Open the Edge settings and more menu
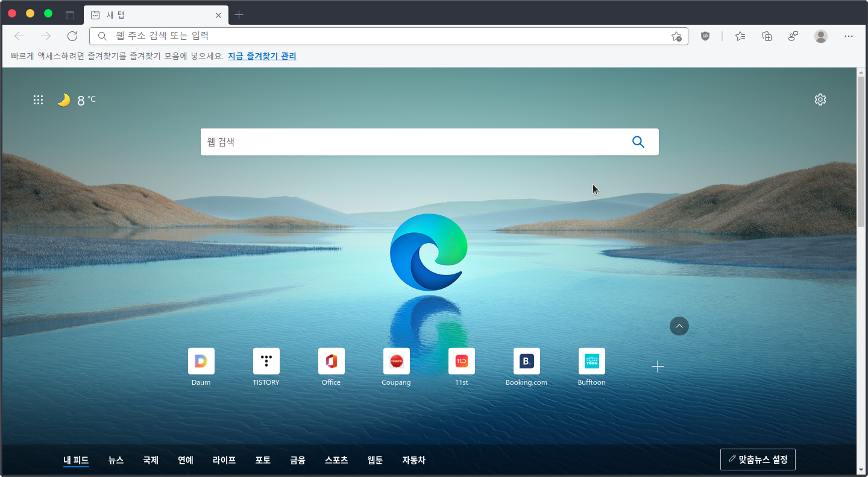 click(x=849, y=36)
